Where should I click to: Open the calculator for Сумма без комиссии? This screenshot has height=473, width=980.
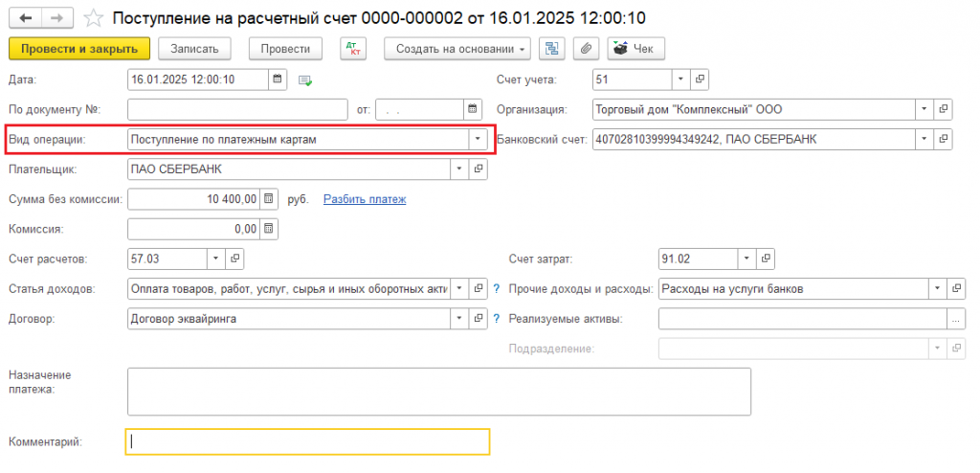click(x=268, y=199)
